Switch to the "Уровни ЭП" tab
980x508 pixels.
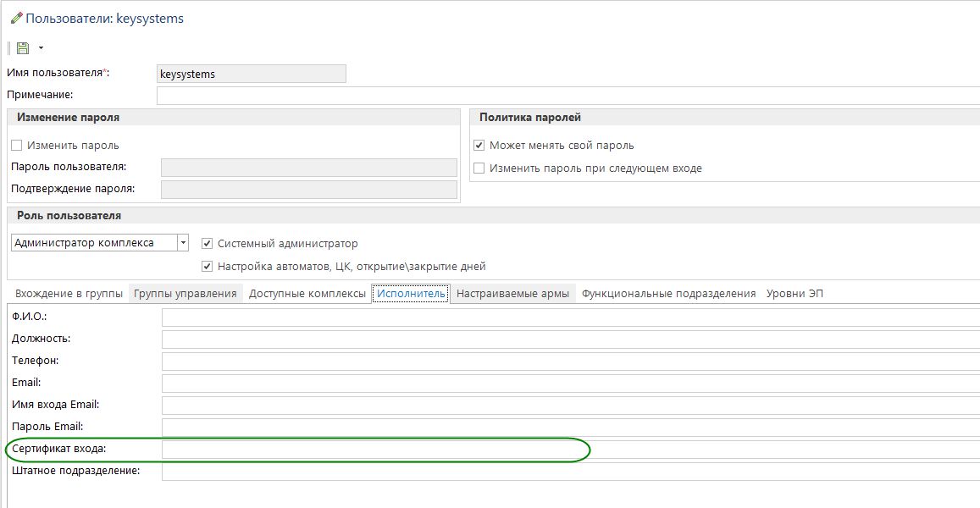(x=795, y=294)
